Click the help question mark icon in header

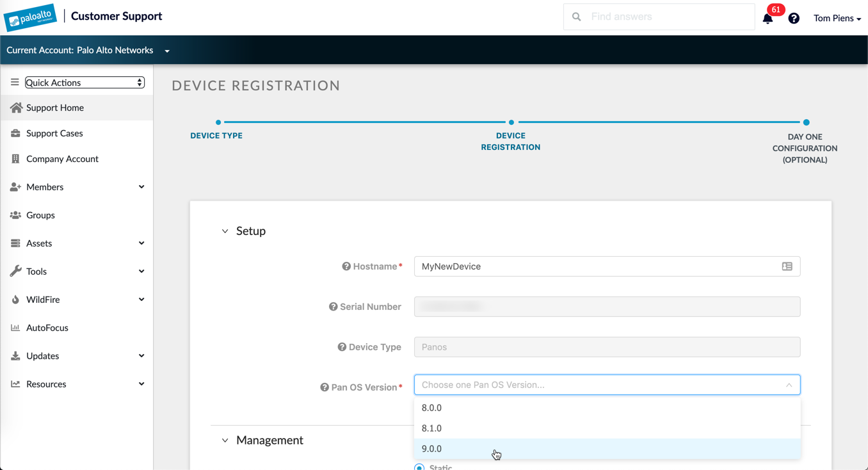coord(794,18)
